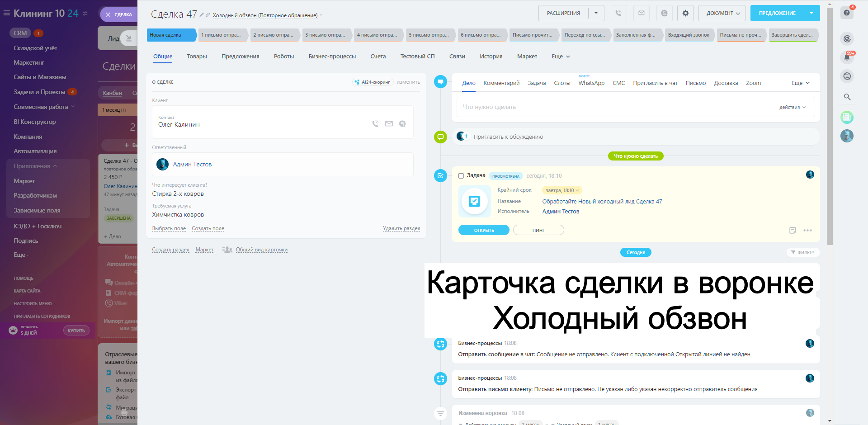Image resolution: width=868 pixels, height=425 pixels.
Task: Expand the Еще menu in deal tabs
Action: (x=561, y=57)
